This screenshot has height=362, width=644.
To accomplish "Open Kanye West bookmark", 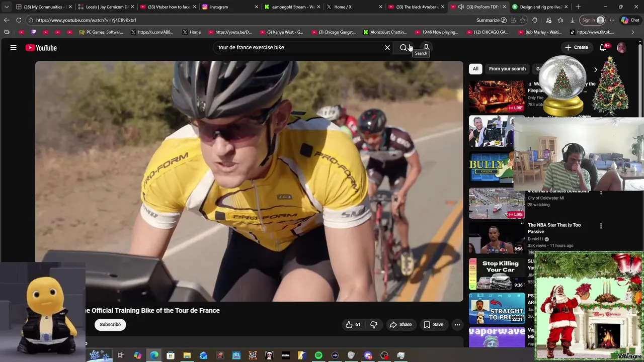I will 281,32.
